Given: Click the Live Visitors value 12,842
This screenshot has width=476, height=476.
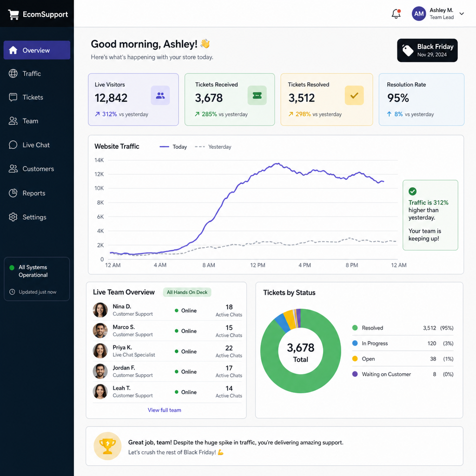Looking at the screenshot, I should coord(111,98).
